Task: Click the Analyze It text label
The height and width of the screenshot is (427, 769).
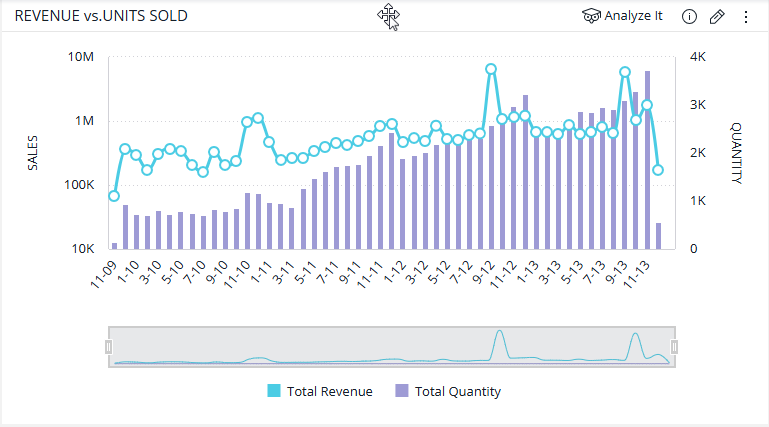Action: pos(633,16)
